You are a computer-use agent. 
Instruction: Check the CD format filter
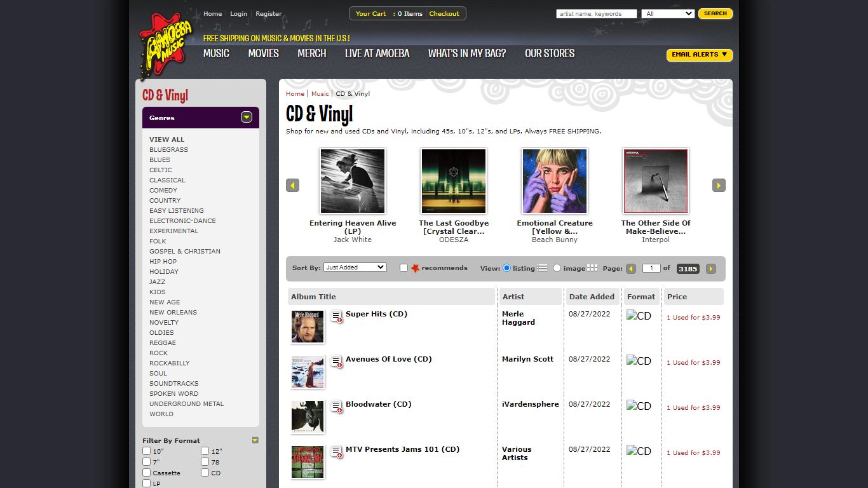pyautogui.click(x=205, y=473)
